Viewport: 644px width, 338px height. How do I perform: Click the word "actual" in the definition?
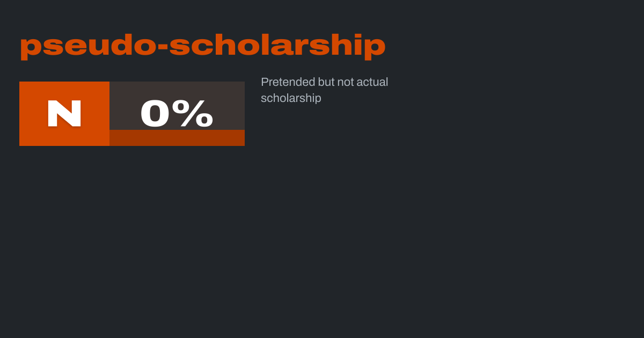[x=372, y=82]
